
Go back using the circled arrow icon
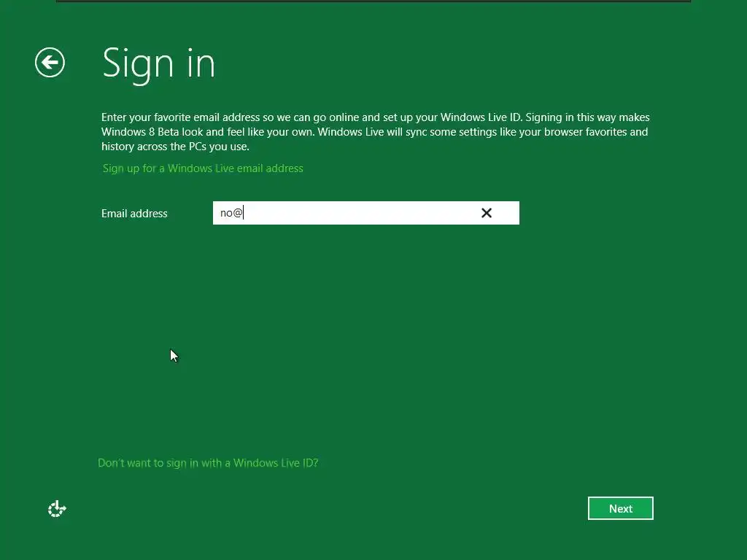(50, 63)
